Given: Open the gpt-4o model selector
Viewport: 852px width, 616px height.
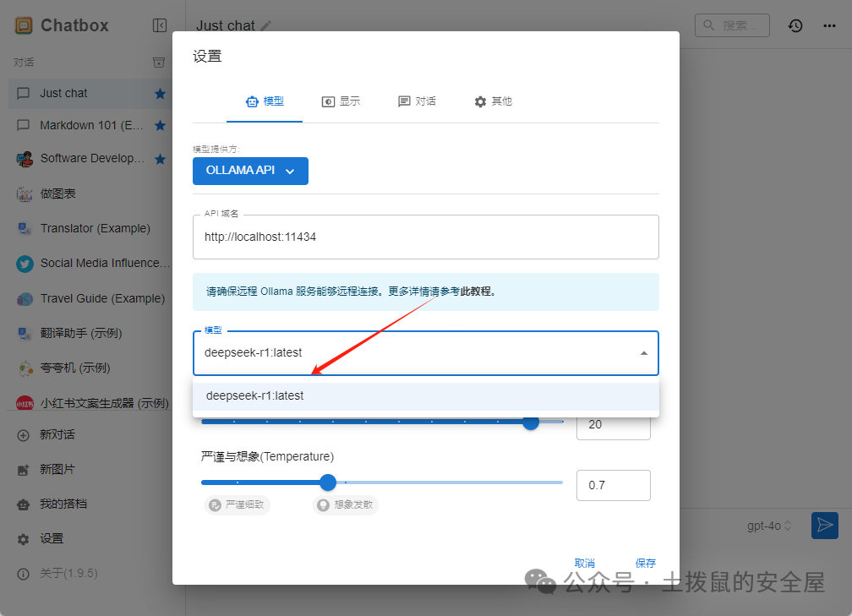Looking at the screenshot, I should [x=769, y=526].
